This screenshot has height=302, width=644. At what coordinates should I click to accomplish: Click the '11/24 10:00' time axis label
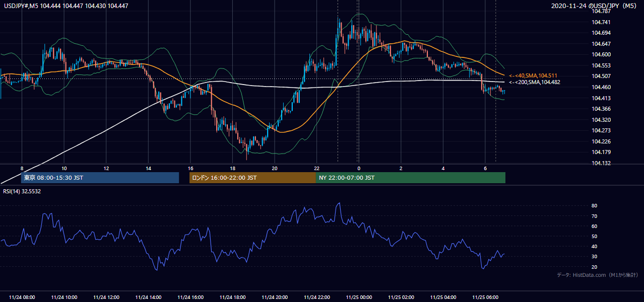point(65,297)
